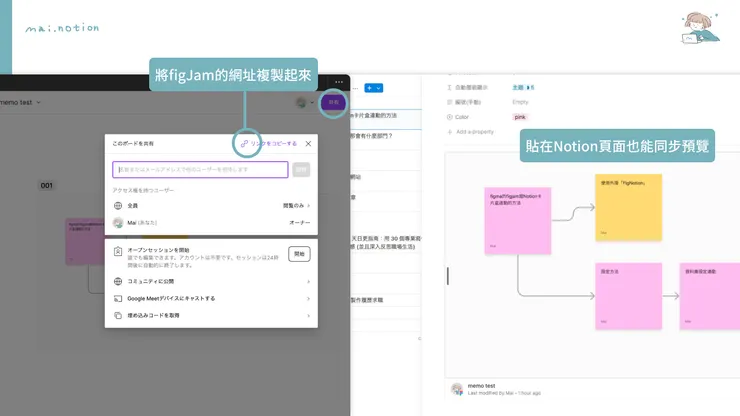Screen dimensions: 740x416
Task: Click the select icon beside Color property
Action: [449, 117]
